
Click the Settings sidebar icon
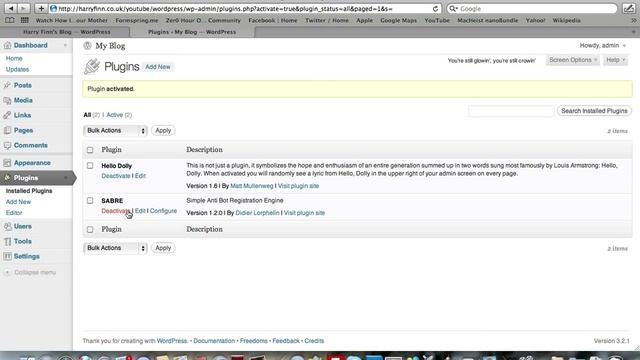pos(7,256)
